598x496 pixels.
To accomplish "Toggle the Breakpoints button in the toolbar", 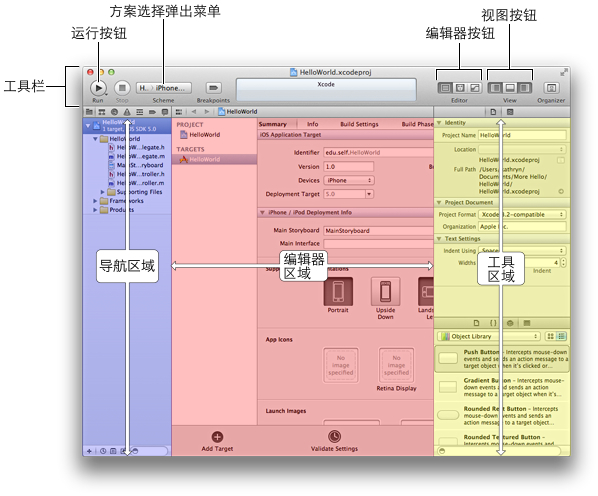I will (x=214, y=88).
